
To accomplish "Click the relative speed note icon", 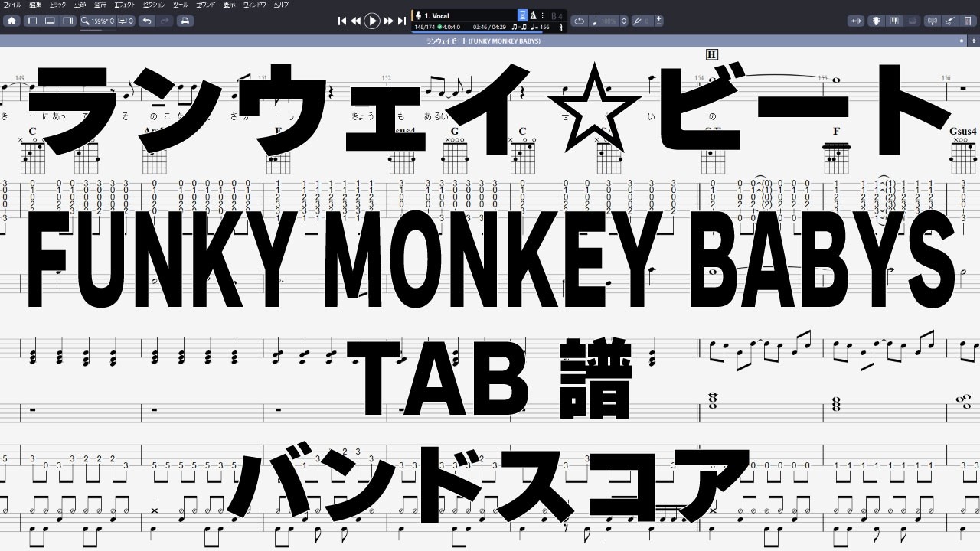I will click(x=596, y=21).
